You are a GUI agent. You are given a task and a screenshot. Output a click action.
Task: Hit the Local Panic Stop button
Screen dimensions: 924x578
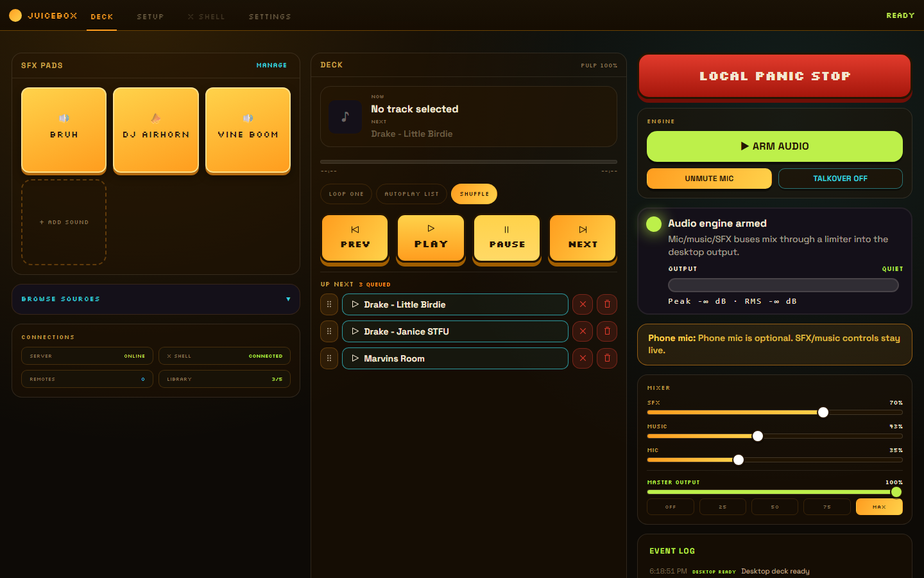coord(774,76)
